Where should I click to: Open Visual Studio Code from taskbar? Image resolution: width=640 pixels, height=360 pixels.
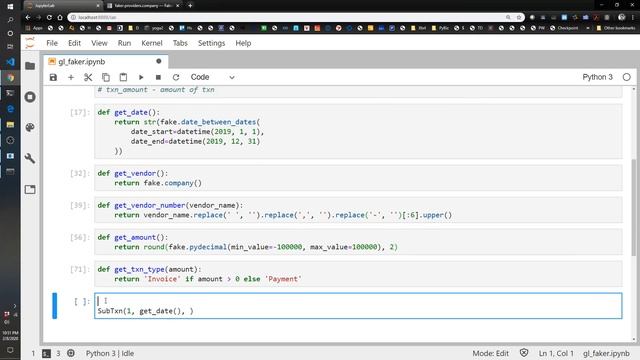[x=10, y=62]
